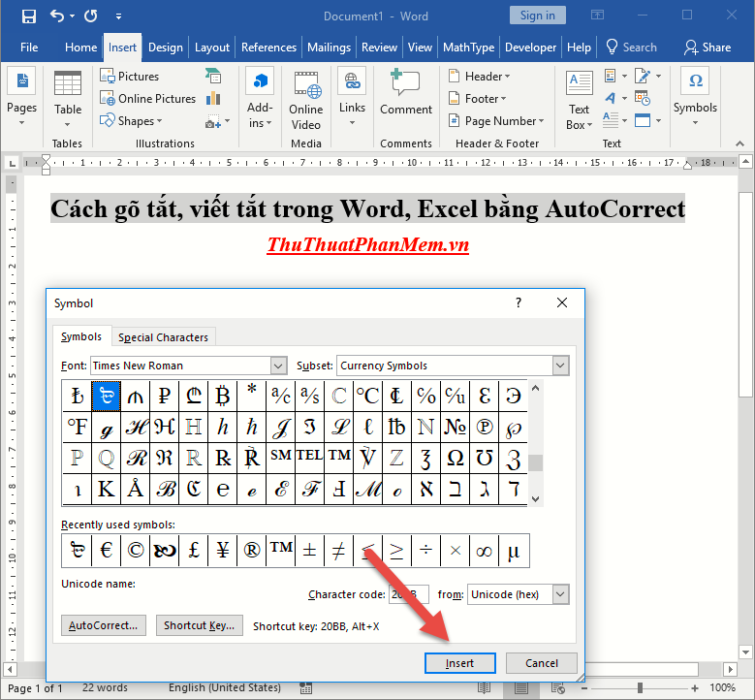Pick infinity from recently used symbols

point(484,550)
